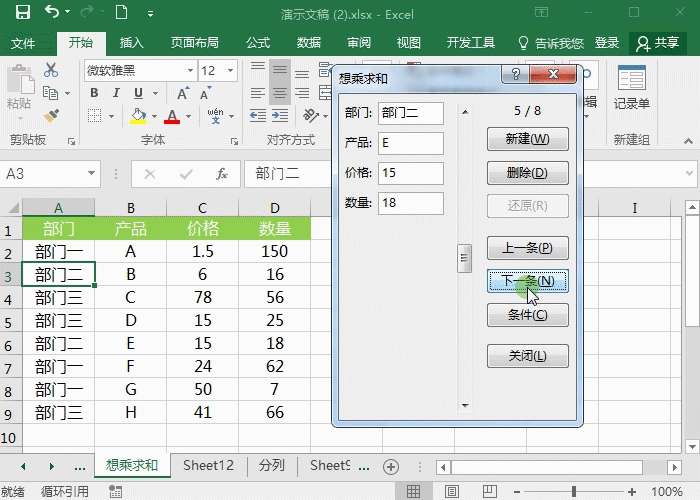Select the Format Painter brush

point(53,116)
